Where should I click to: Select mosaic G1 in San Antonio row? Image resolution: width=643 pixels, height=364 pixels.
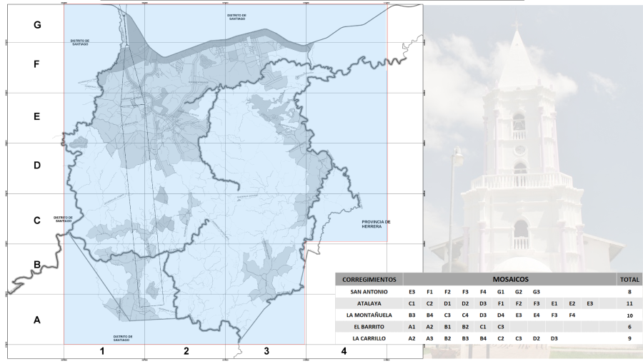(501, 291)
